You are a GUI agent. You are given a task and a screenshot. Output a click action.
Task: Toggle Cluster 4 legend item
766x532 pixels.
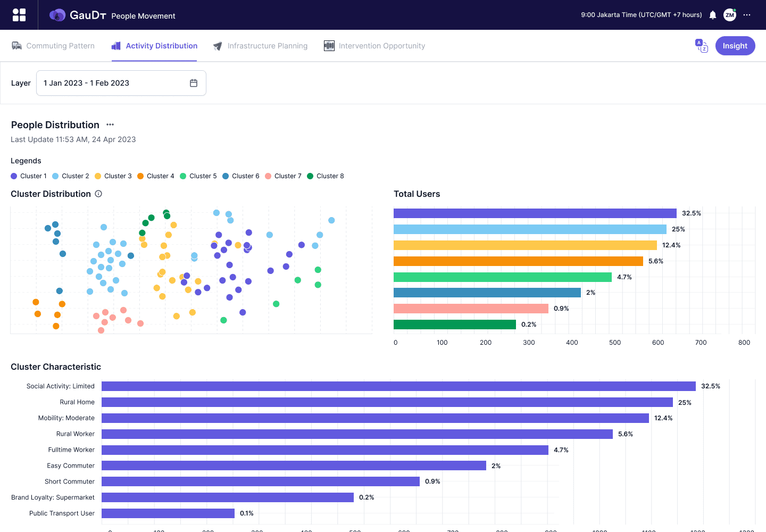click(156, 176)
